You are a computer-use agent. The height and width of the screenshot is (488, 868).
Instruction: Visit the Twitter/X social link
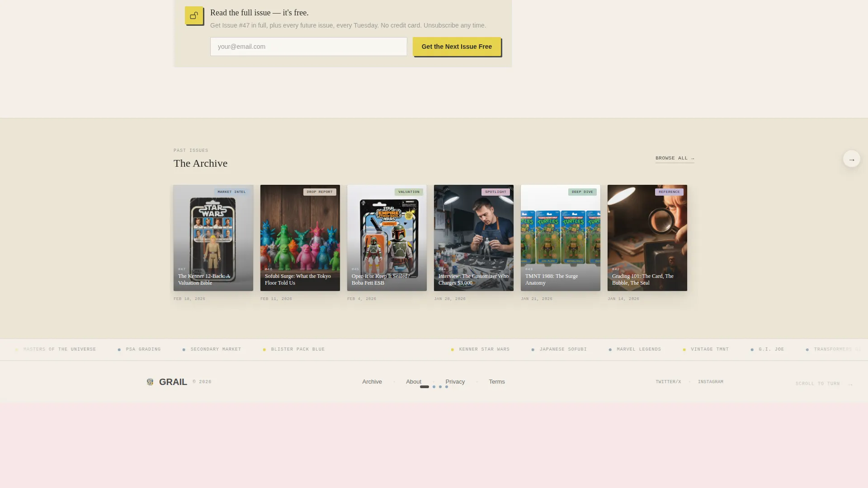coord(668,382)
